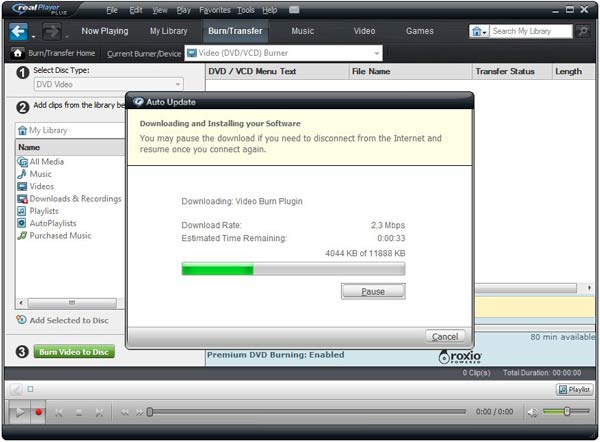The width and height of the screenshot is (600, 442).
Task: Click the search magnifier button
Action: (582, 31)
